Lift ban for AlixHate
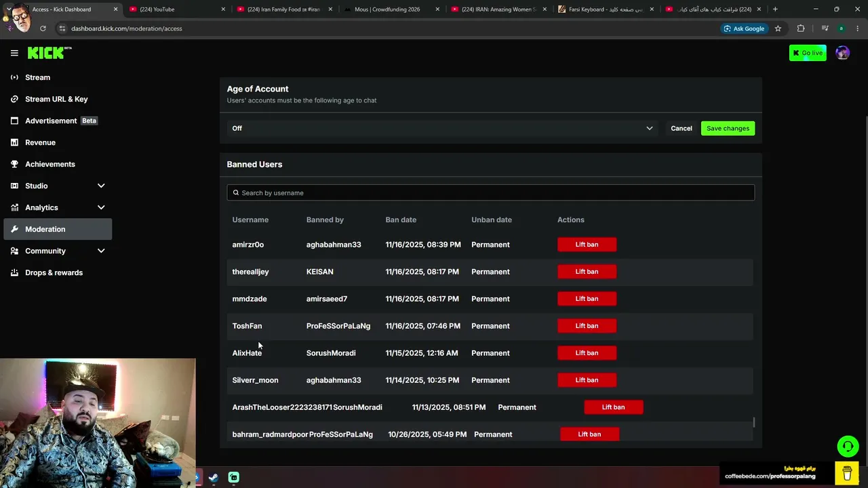868x488 pixels. (587, 353)
